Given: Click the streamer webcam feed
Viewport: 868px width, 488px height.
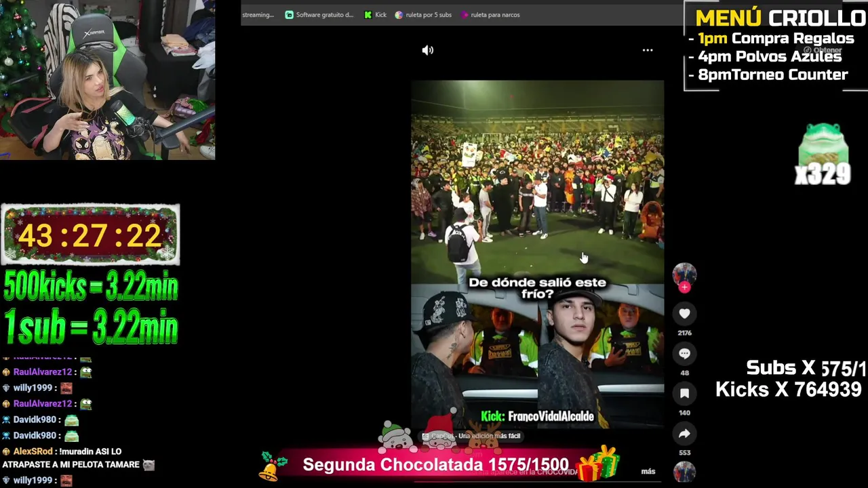Looking at the screenshot, I should click(x=107, y=80).
